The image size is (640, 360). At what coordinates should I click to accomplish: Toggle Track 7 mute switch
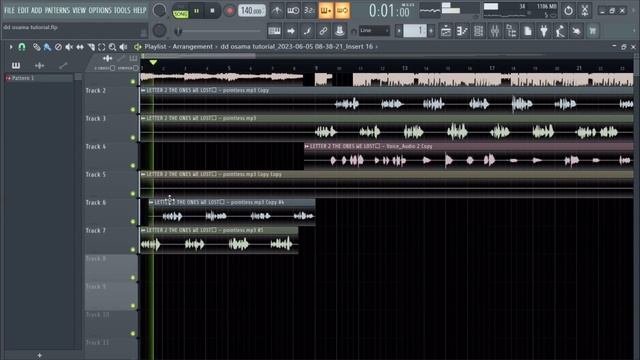coord(133,250)
